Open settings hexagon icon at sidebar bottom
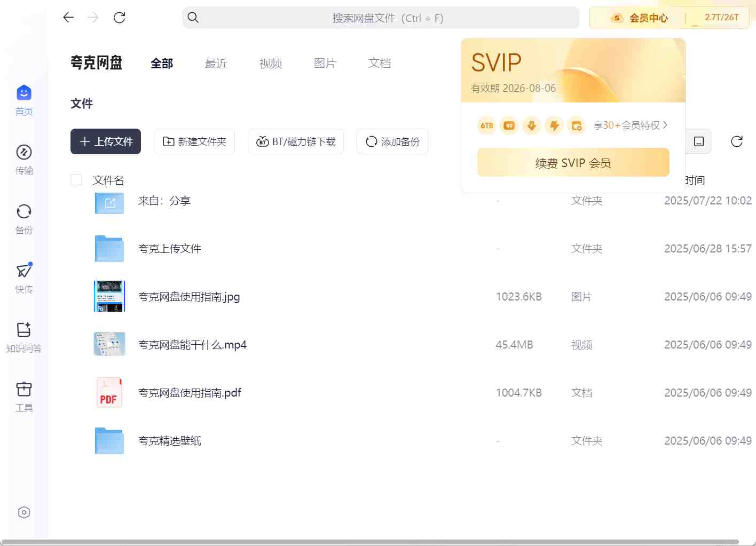The width and height of the screenshot is (756, 546). pyautogui.click(x=24, y=512)
